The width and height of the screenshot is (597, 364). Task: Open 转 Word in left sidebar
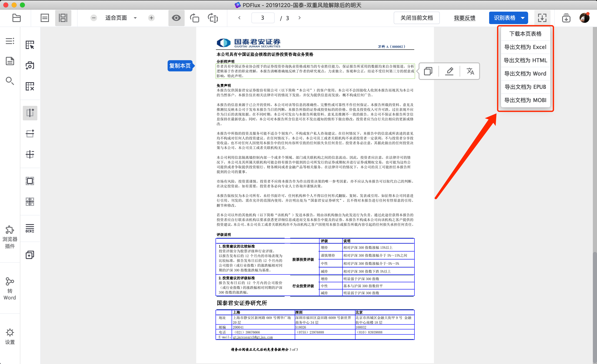[10, 289]
